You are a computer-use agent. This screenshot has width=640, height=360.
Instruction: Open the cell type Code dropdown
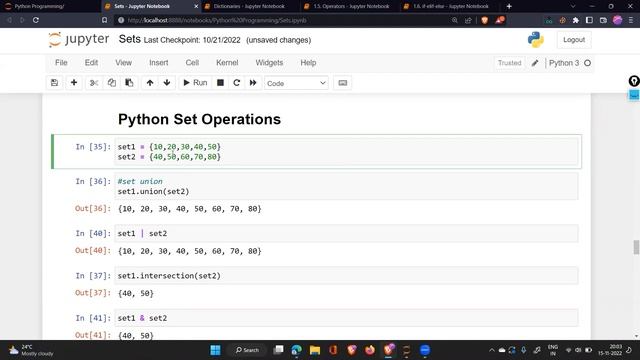(296, 83)
